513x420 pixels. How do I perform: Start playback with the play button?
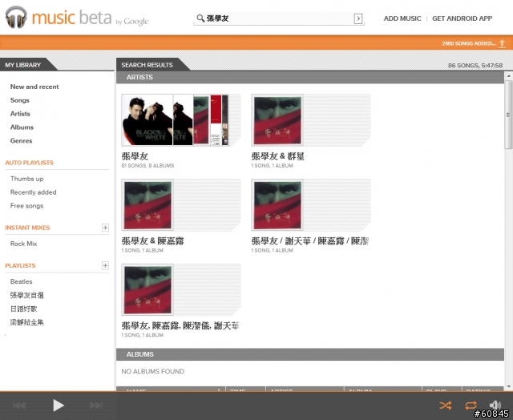[x=59, y=406]
